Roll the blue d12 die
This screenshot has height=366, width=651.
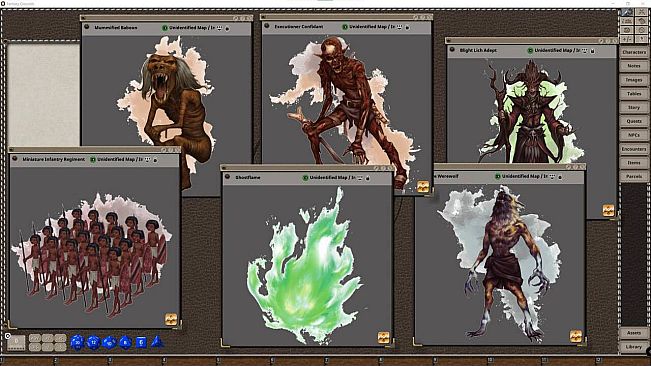tap(93, 342)
